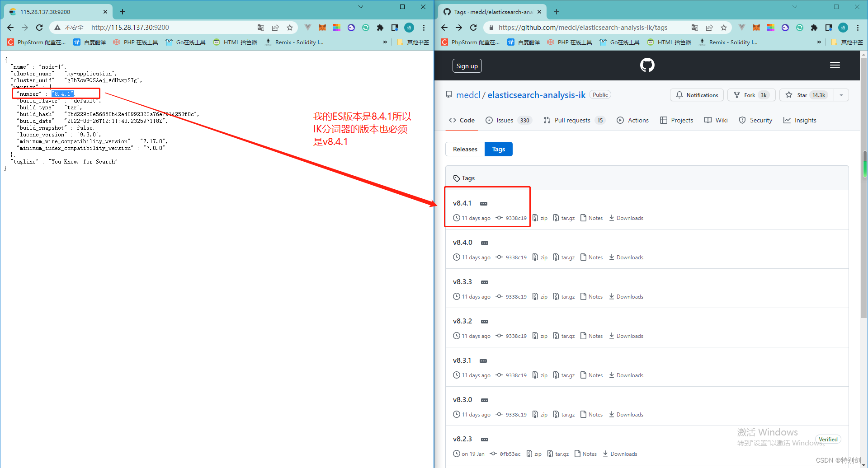Bookmark the GitHub tags page with the star icon
Screen dimensions: 868x468
coord(724,28)
